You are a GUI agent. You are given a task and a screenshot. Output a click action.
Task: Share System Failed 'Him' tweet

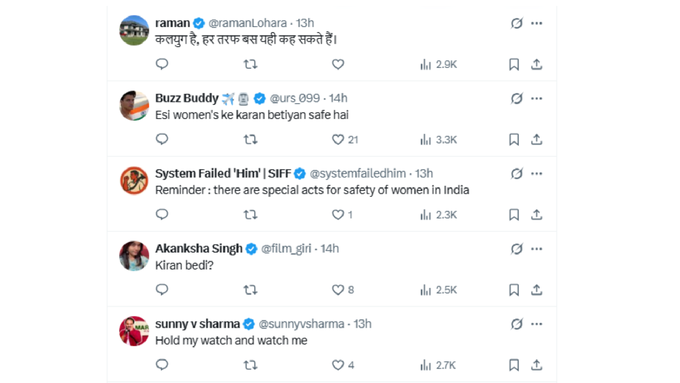536,215
